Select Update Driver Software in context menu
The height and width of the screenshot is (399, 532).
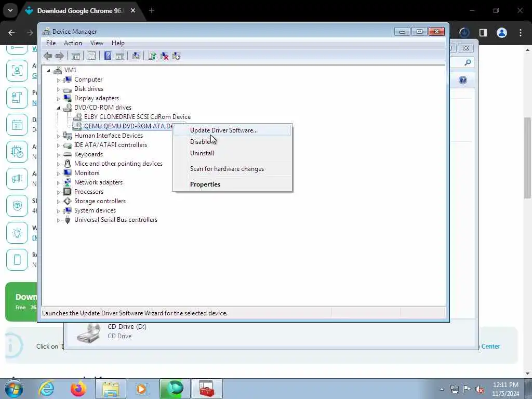point(232,130)
